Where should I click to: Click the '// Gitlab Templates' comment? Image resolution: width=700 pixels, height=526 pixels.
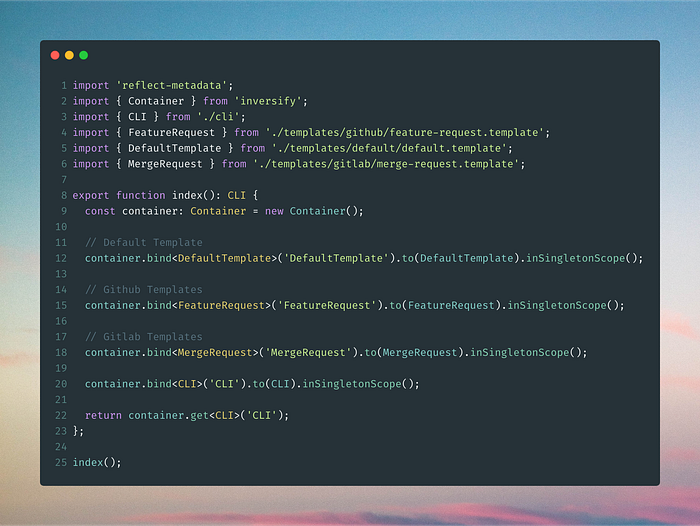[144, 337]
